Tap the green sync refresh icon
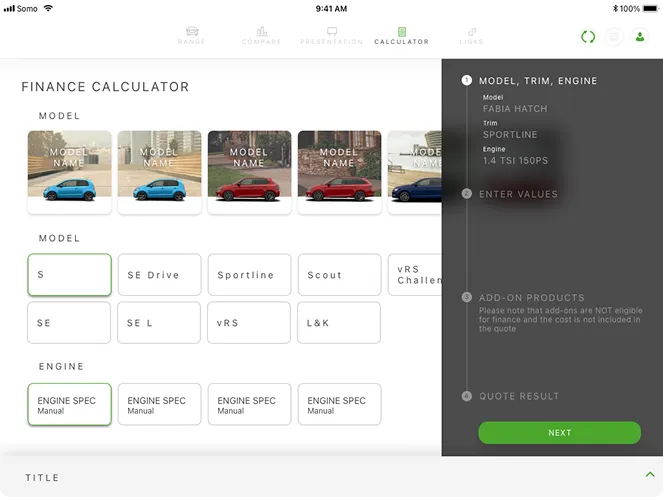The height and width of the screenshot is (497, 663). click(x=588, y=37)
